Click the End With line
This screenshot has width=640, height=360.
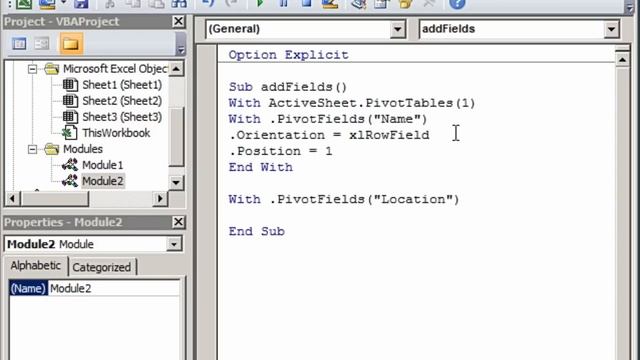(260, 167)
